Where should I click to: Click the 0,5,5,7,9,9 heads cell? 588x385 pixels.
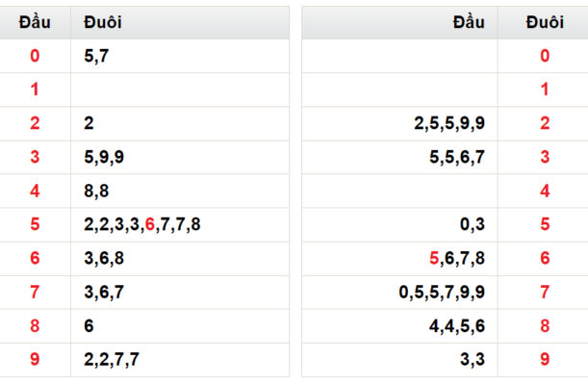point(399,292)
